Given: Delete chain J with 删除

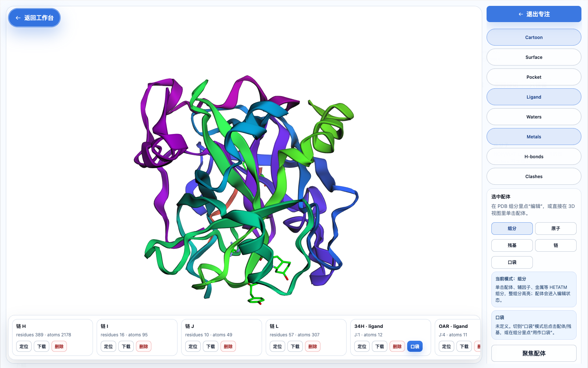Looking at the screenshot, I should (228, 346).
